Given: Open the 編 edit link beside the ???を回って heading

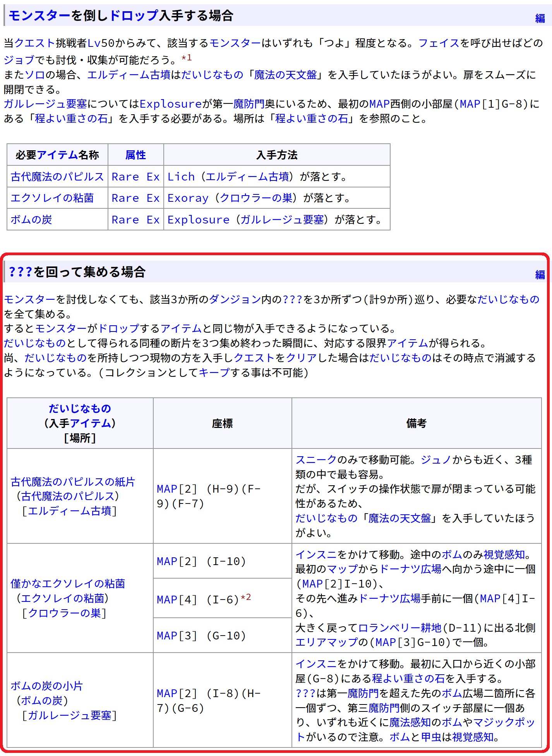Looking at the screenshot, I should (540, 275).
